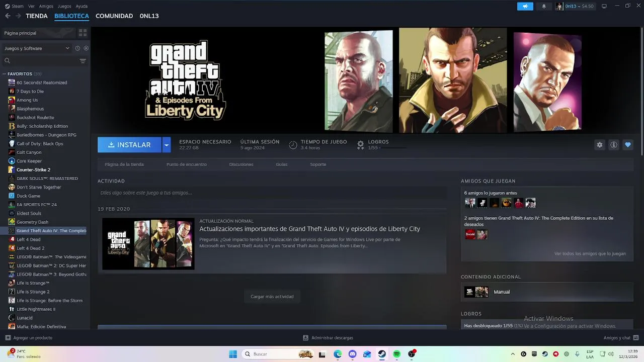The image size is (644, 362).
Task: Open Spotify from the taskbar
Action: pyautogui.click(x=396, y=354)
